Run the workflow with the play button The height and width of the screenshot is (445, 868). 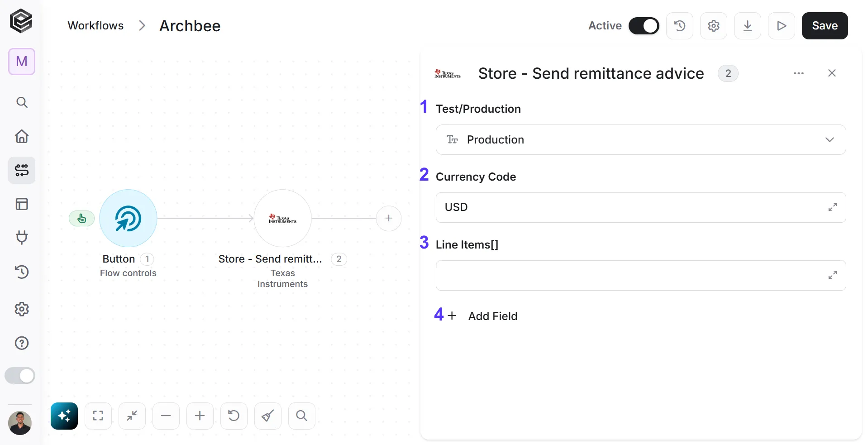tap(782, 26)
